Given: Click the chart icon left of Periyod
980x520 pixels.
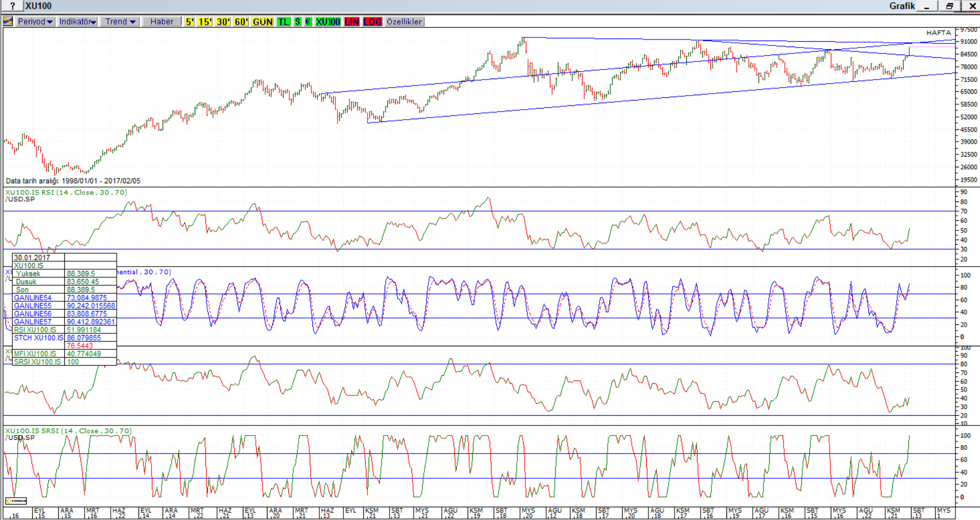Looking at the screenshot, I should tap(8, 21).
